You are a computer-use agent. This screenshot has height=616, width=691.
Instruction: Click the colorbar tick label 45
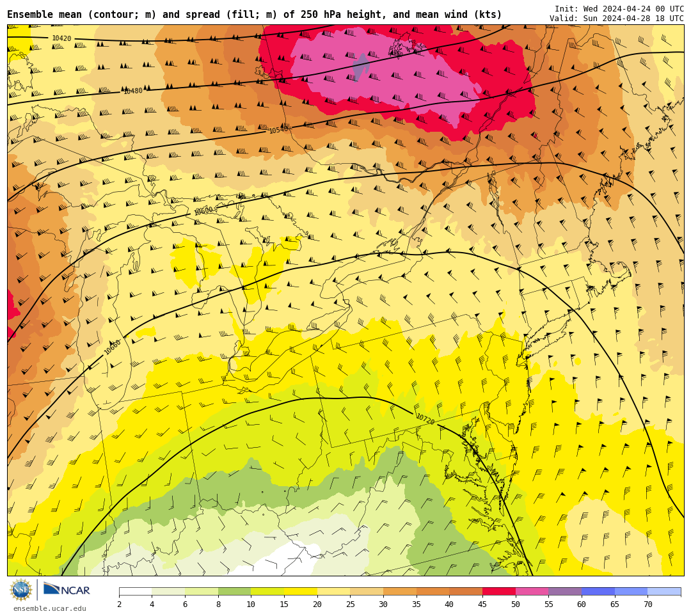482,604
